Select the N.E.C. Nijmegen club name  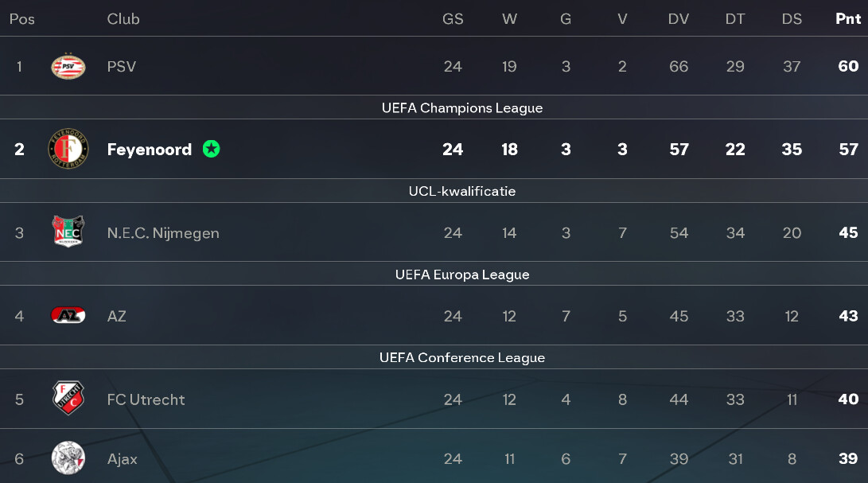click(163, 233)
